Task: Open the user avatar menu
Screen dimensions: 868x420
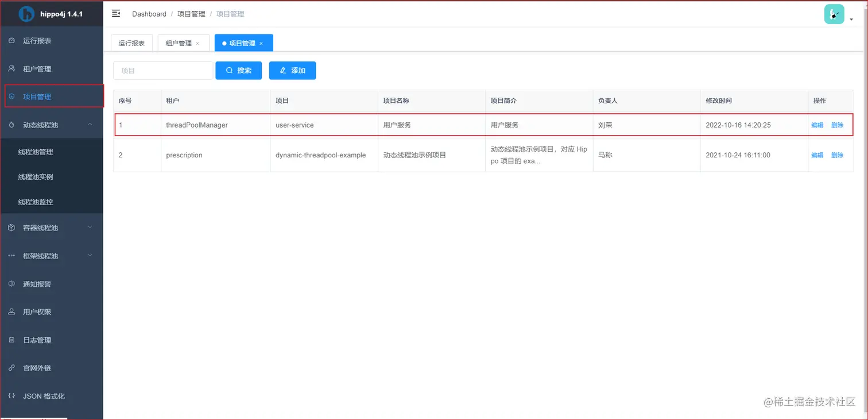Action: pos(834,14)
